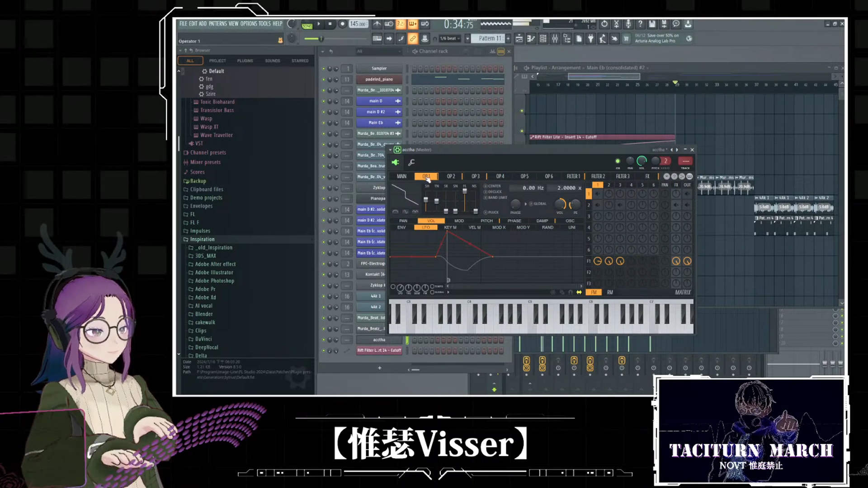Click the yellow double-arrow icon below envelope
The image size is (868, 488).
(579, 292)
